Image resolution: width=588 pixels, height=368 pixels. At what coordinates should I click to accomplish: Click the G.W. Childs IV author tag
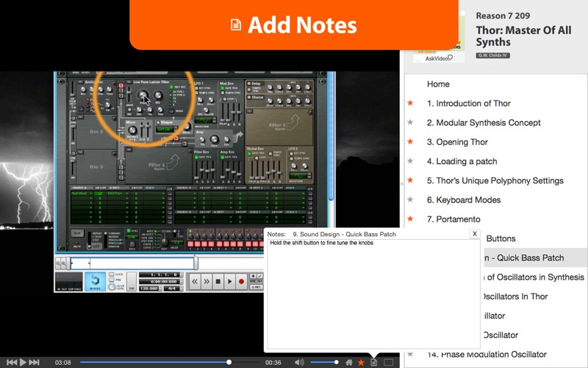(492, 56)
